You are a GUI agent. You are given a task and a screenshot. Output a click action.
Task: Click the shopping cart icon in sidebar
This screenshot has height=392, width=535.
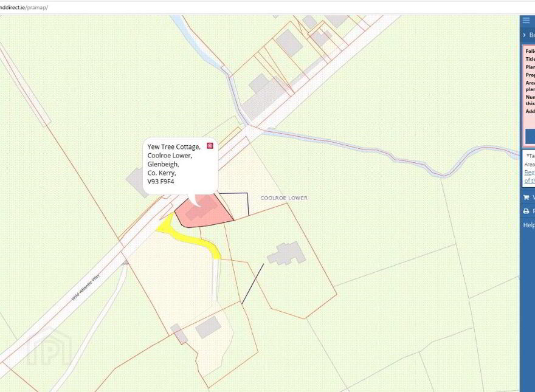coord(526,197)
